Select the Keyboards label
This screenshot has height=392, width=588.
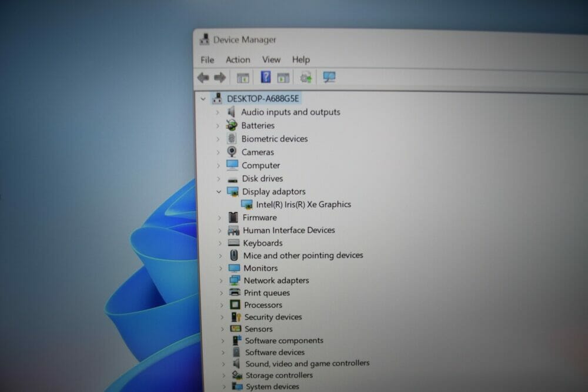262,243
